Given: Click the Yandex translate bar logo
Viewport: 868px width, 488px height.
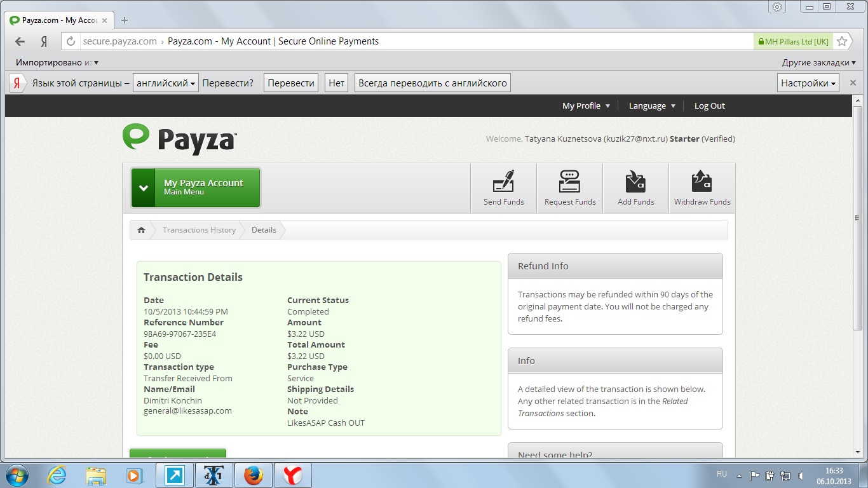Looking at the screenshot, I should click(x=17, y=83).
